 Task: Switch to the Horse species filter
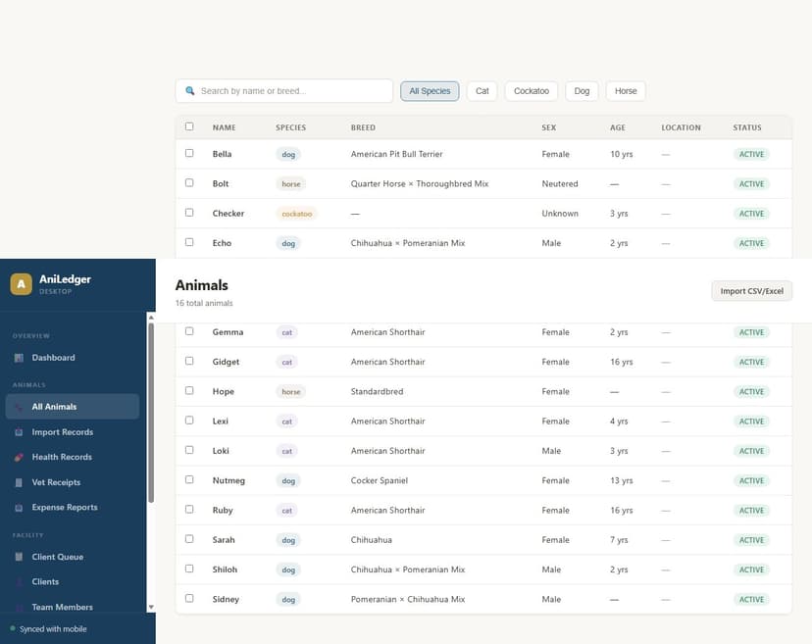click(x=626, y=89)
